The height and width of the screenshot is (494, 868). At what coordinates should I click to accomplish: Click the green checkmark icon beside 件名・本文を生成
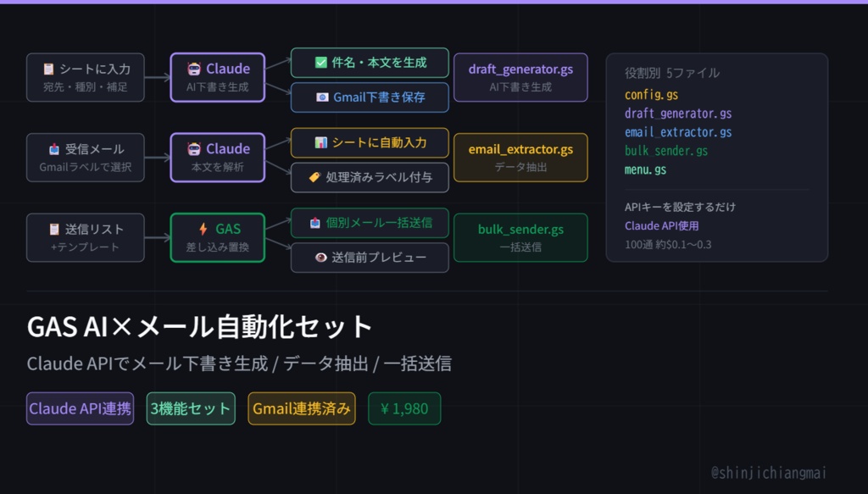(321, 63)
